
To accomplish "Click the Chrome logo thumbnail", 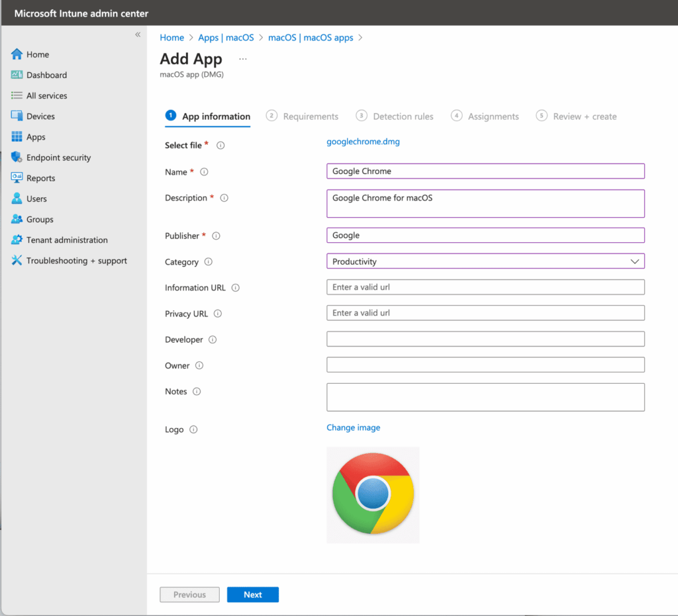I will point(373,495).
